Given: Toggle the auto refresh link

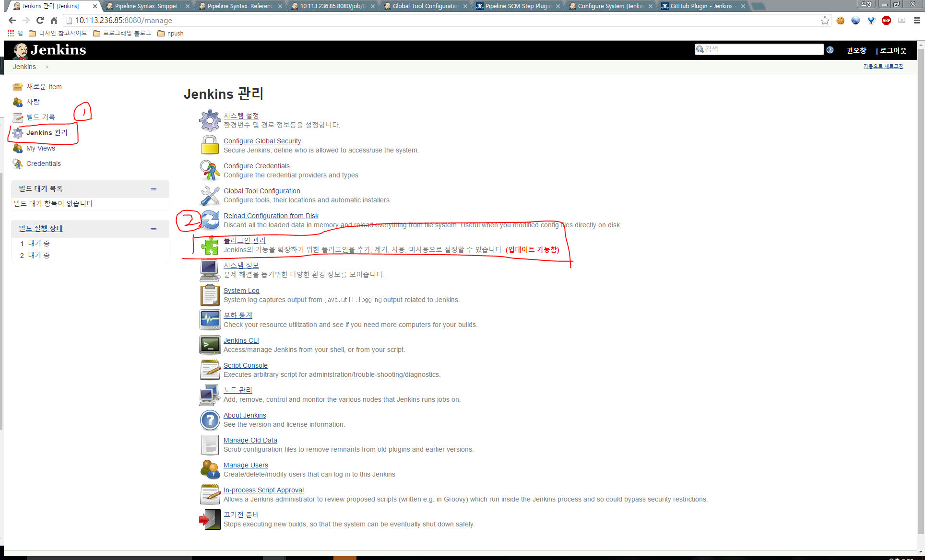Looking at the screenshot, I should tap(883, 66).
